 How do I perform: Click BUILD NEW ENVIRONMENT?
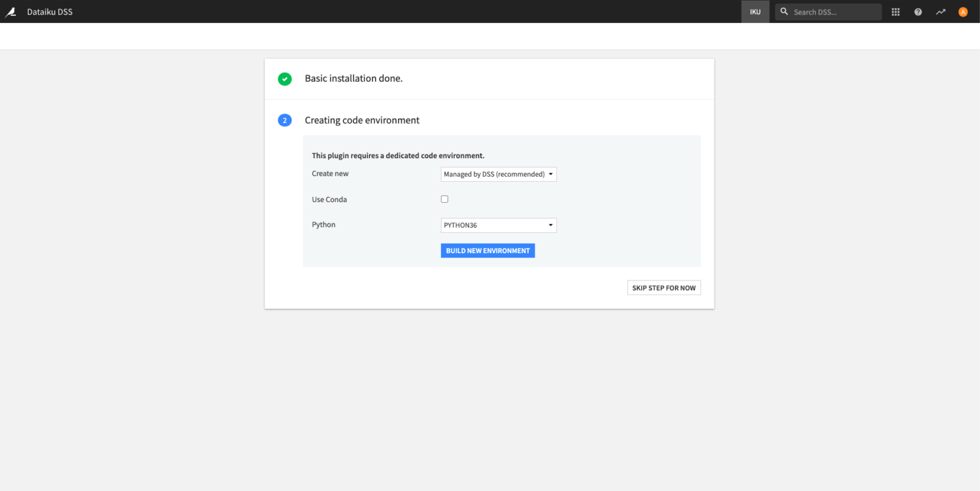[x=487, y=250]
